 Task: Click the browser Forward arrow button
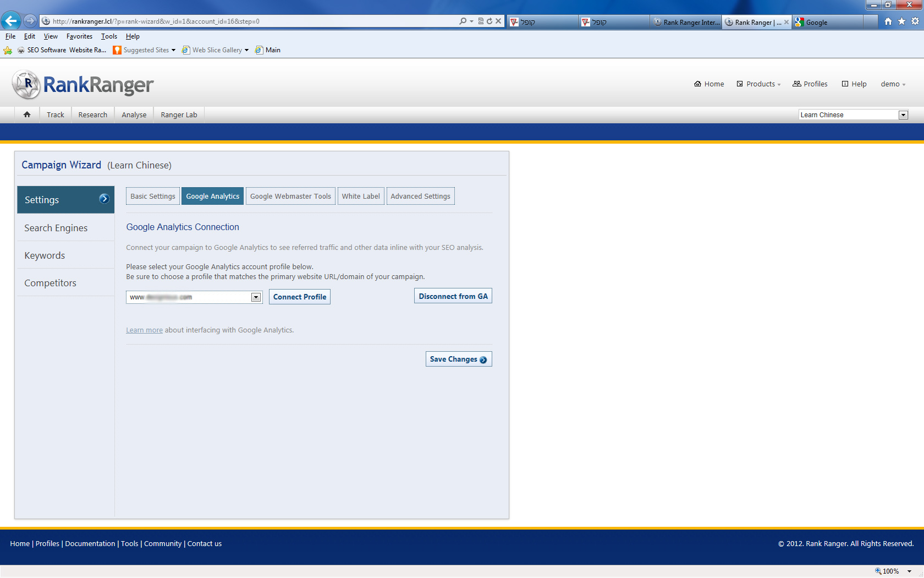coord(30,21)
